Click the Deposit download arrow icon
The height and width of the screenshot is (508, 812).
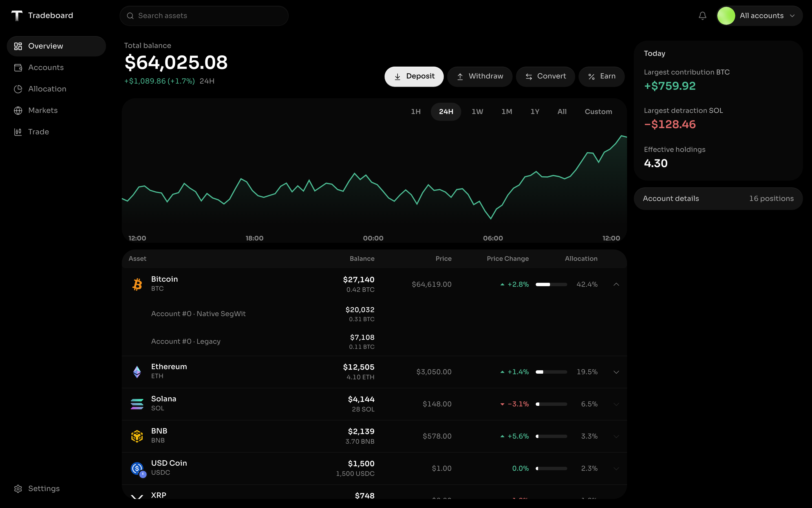(397, 76)
